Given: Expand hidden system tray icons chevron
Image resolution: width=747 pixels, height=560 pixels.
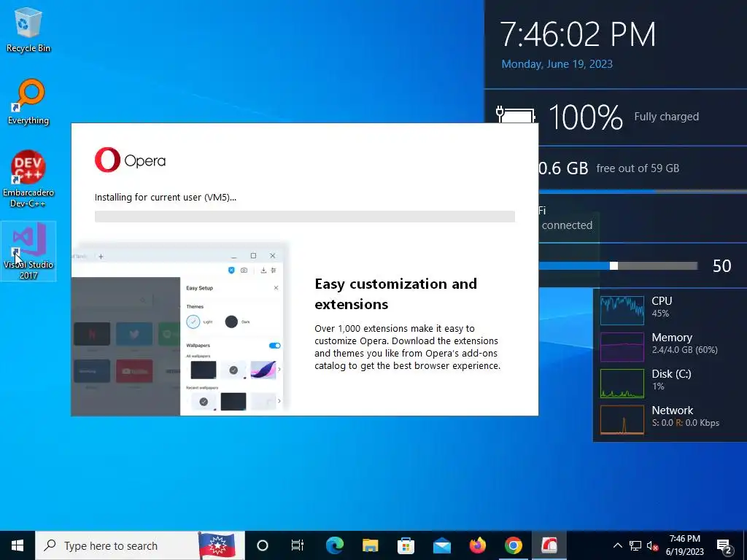Looking at the screenshot, I should (617, 545).
